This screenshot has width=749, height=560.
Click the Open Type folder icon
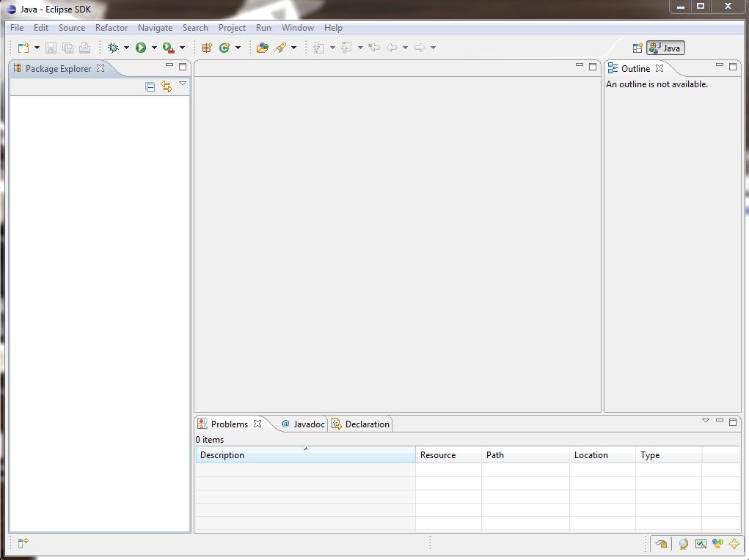coord(262,48)
